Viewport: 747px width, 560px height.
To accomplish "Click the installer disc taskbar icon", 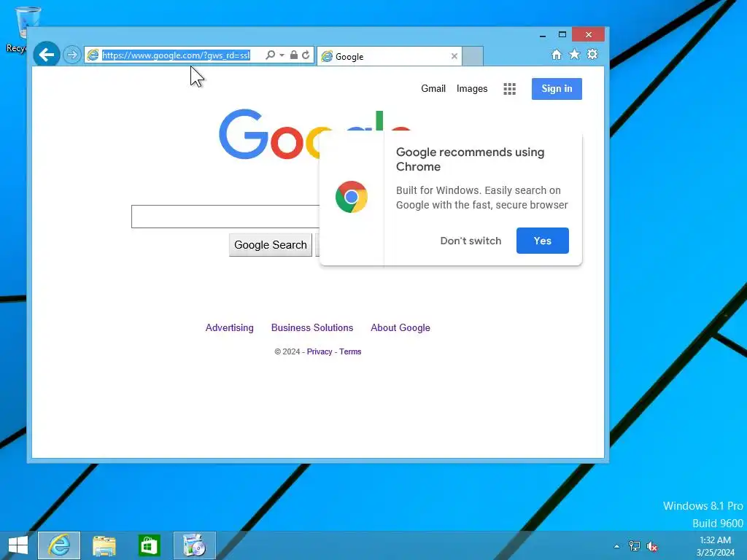I will click(194, 545).
